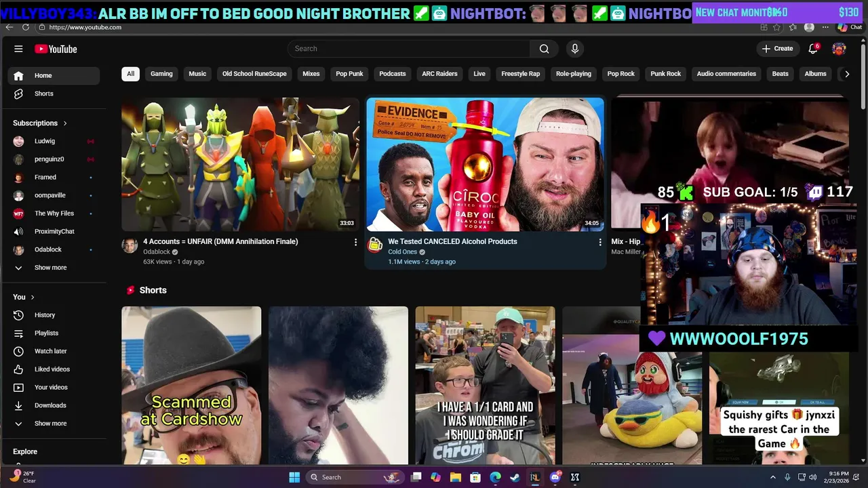868x488 pixels.
Task: Open more options for 4 Accounts video
Action: pyautogui.click(x=355, y=242)
